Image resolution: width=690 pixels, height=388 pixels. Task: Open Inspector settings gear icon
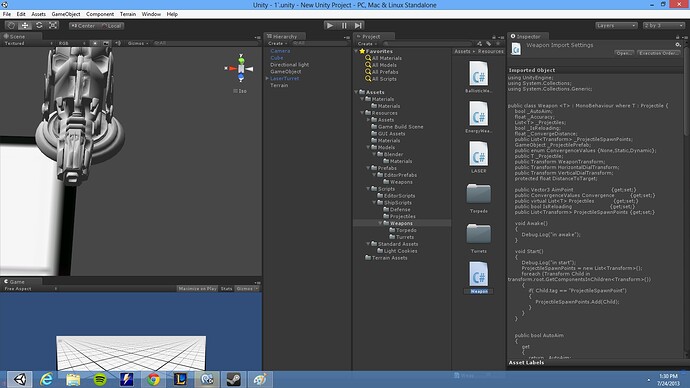tap(678, 44)
